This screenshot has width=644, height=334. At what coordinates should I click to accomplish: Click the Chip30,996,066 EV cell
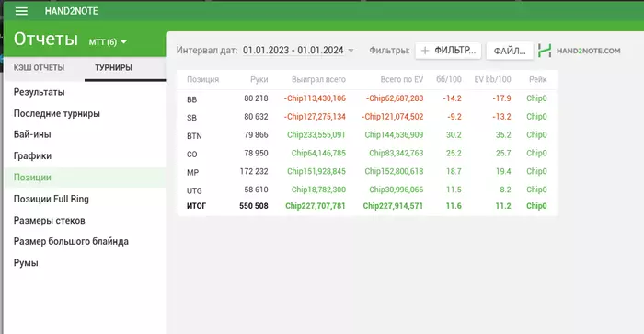[x=397, y=190]
